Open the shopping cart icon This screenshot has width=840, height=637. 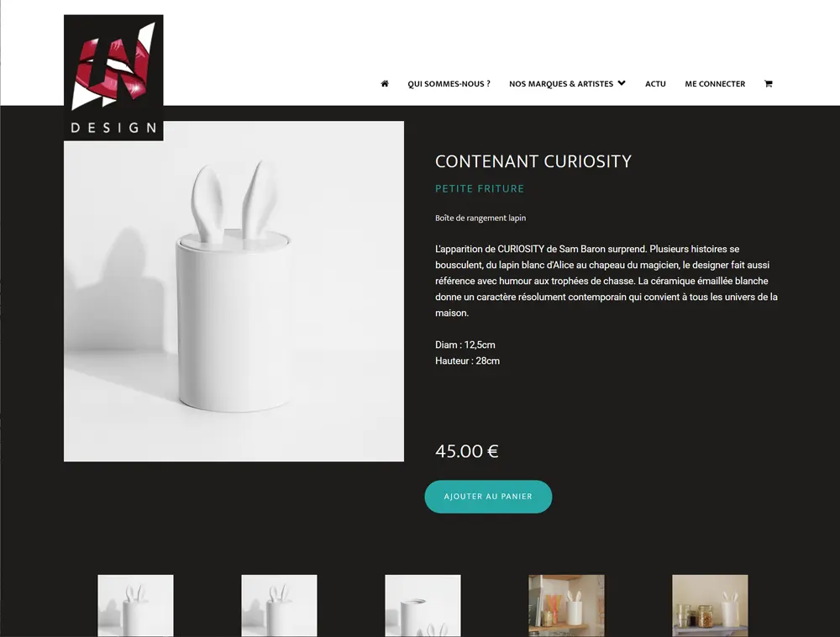click(x=769, y=83)
